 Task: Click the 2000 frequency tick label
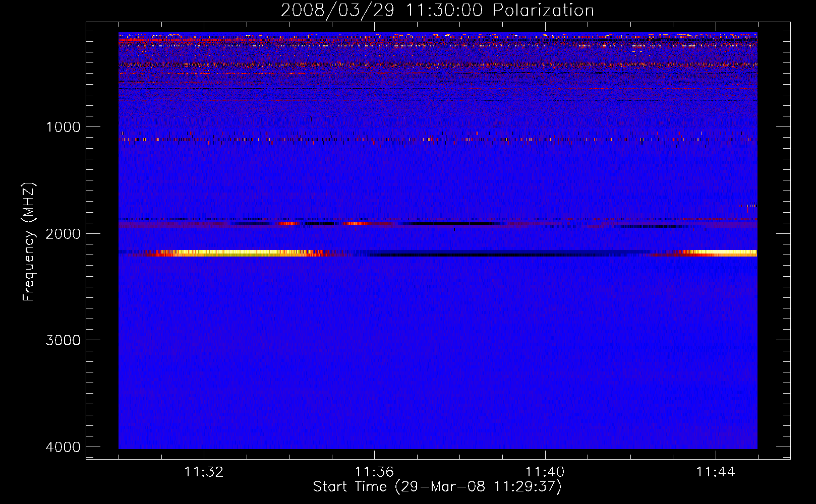(x=63, y=234)
